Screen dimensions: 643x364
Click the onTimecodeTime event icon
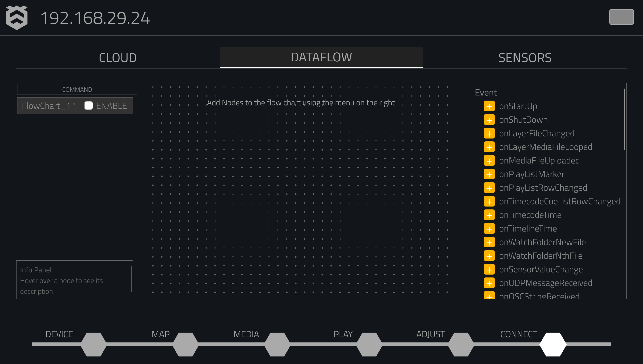(x=490, y=215)
